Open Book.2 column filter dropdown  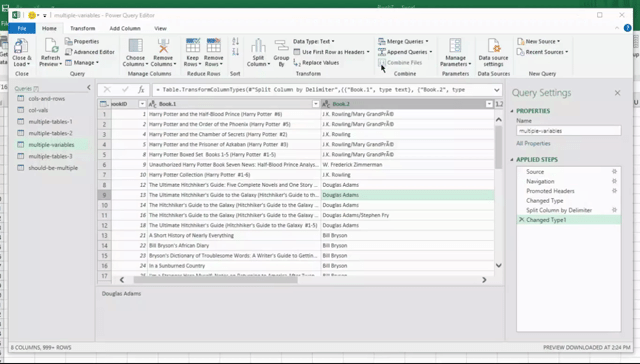point(489,104)
